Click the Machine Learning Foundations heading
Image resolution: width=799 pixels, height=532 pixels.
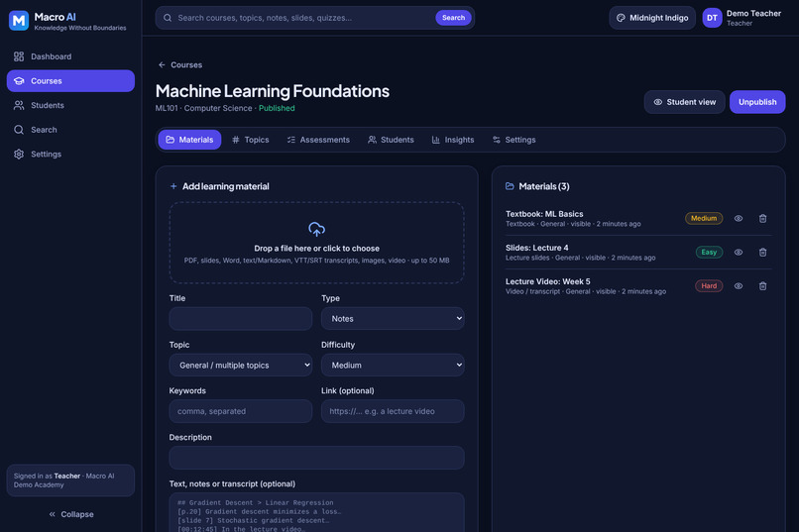click(x=272, y=91)
